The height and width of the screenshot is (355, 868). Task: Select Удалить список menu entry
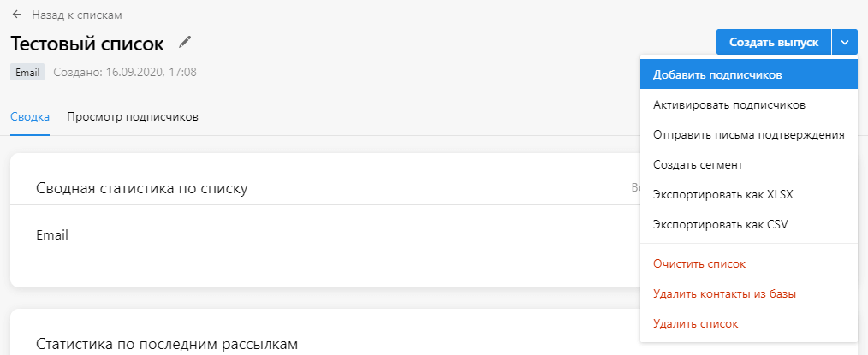[x=695, y=323]
